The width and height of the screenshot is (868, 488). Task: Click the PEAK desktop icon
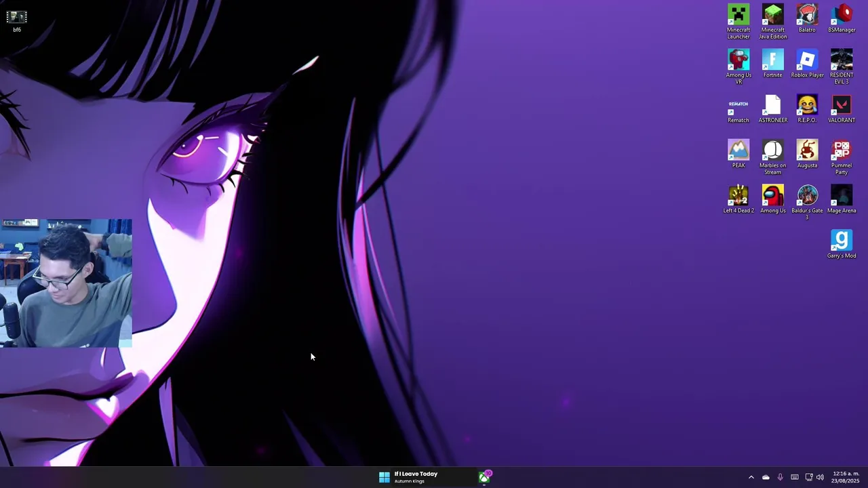tap(738, 154)
